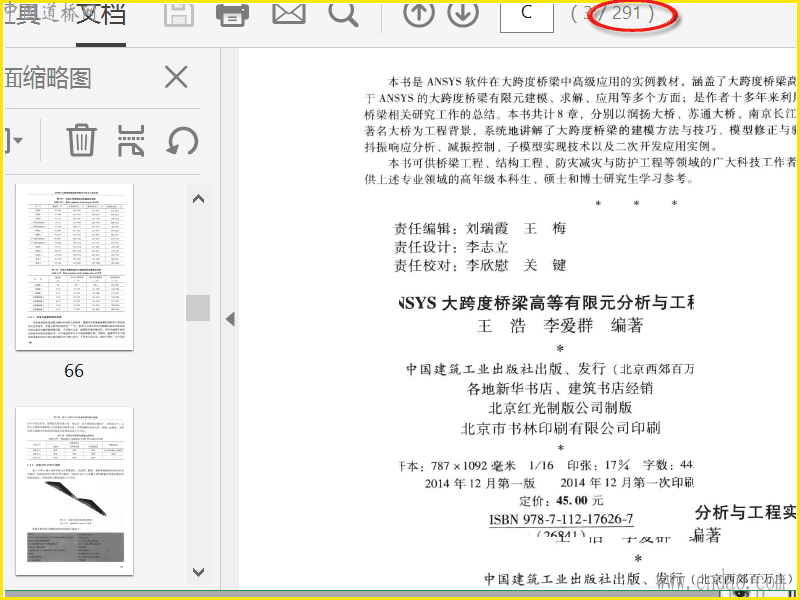Select the thumbnail below page 66

(x=74, y=491)
